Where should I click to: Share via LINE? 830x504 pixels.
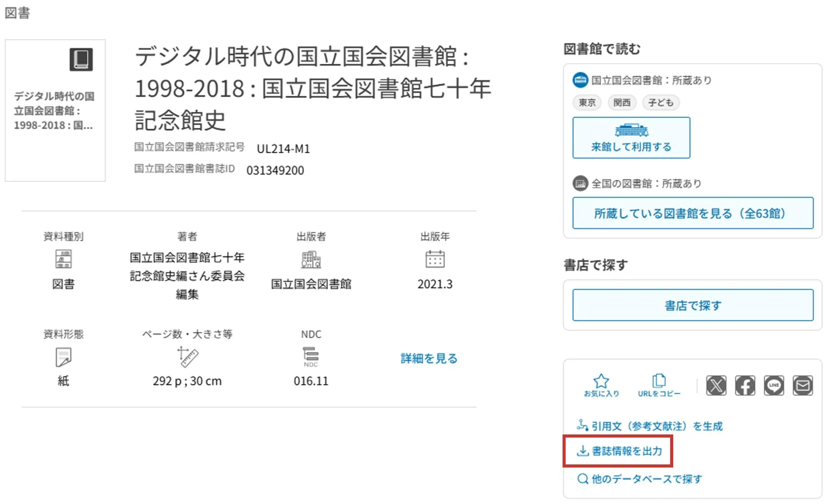[x=774, y=385]
